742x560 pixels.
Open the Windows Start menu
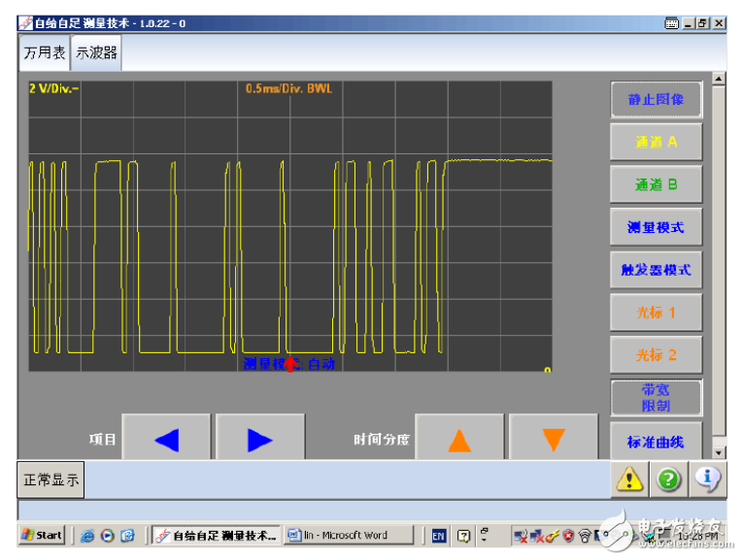click(x=42, y=535)
